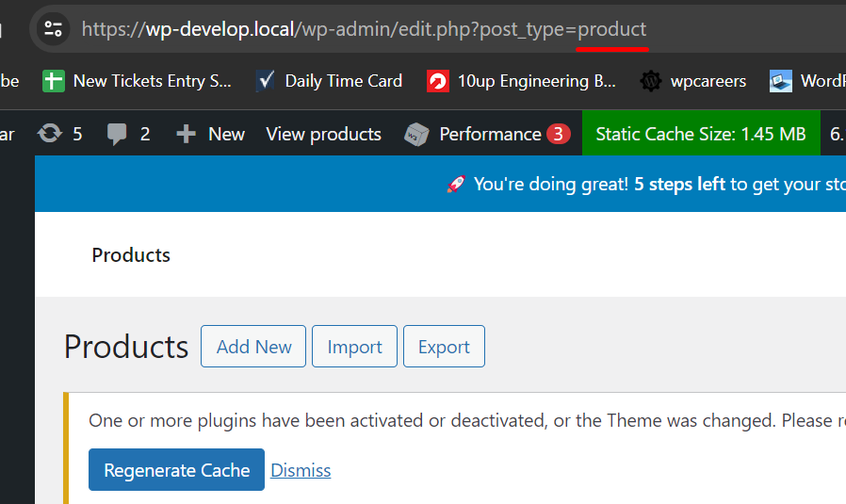Click the site information tune icon
This screenshot has height=504, width=846.
click(x=53, y=29)
